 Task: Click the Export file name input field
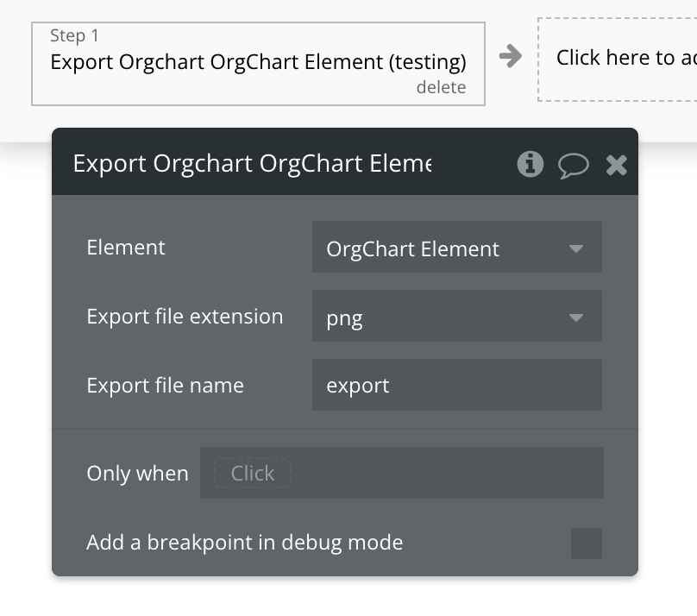coord(457,385)
